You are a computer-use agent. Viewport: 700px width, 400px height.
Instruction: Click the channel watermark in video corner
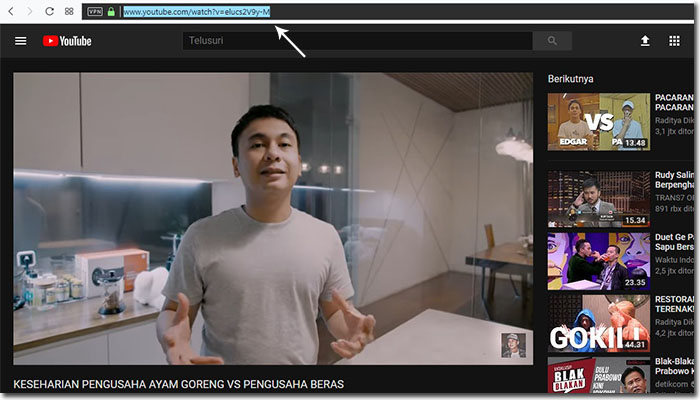513,345
